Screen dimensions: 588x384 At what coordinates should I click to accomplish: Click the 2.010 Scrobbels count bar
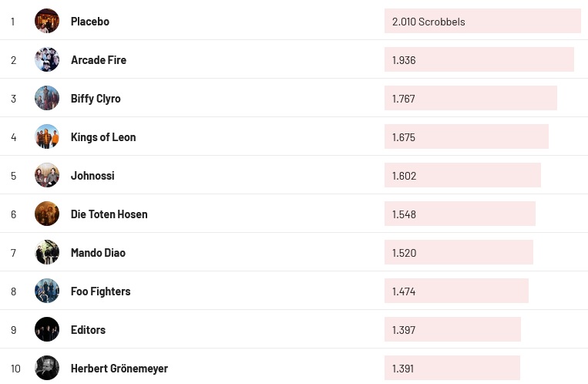(482, 22)
